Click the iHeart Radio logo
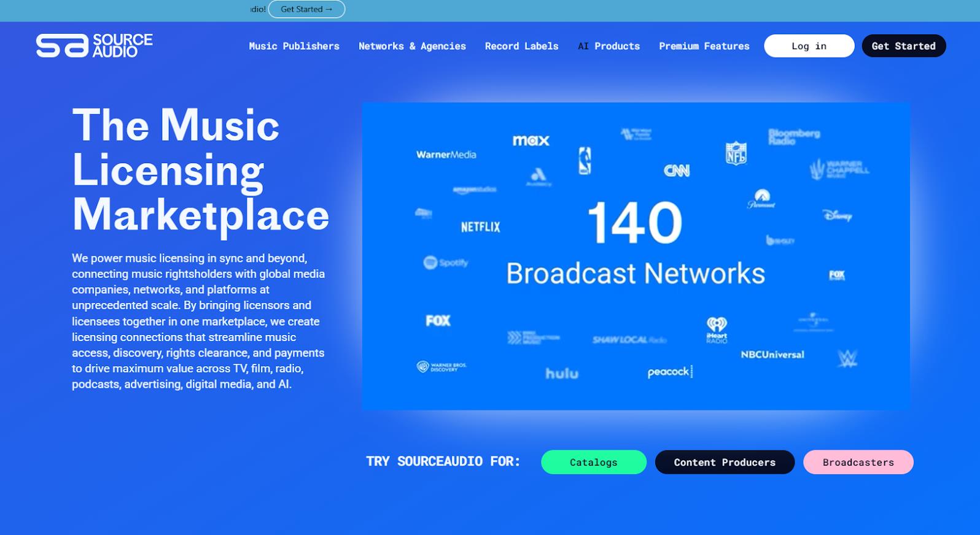The height and width of the screenshot is (535, 980). pyautogui.click(x=717, y=329)
